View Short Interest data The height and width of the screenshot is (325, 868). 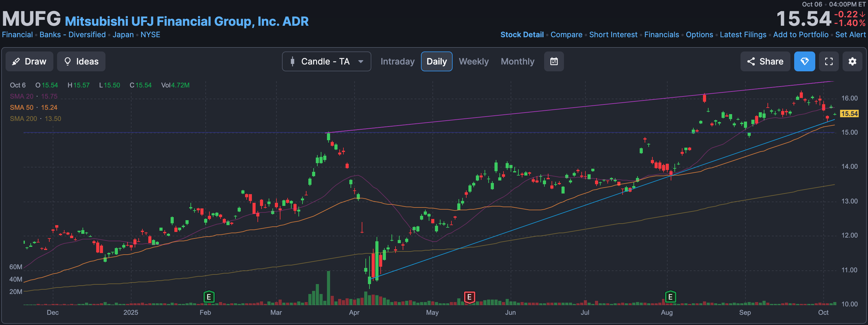point(613,35)
